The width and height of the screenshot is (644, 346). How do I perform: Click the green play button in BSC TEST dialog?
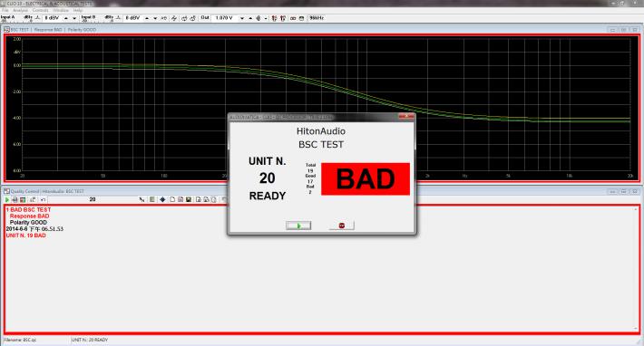click(298, 226)
